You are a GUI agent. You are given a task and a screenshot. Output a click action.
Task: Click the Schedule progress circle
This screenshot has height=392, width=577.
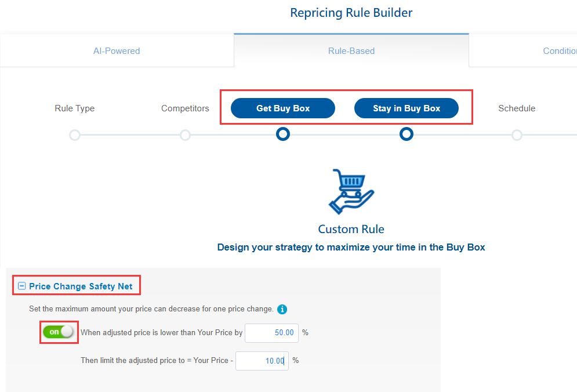point(517,135)
